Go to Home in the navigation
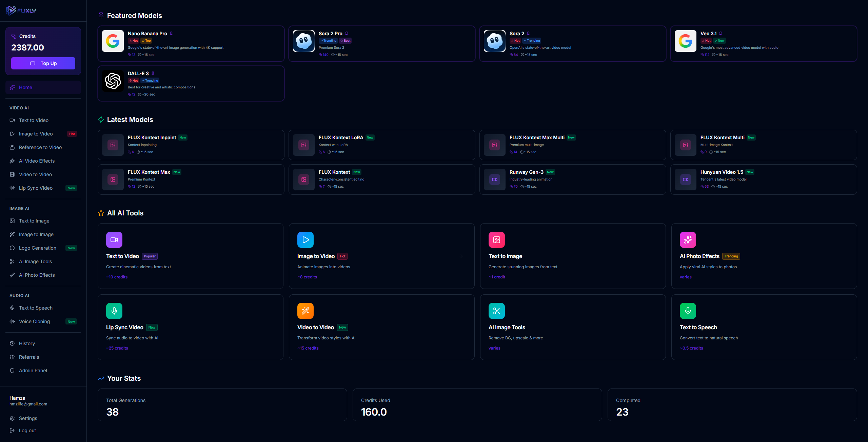Viewport: 868px width, 442px height. pyautogui.click(x=26, y=87)
